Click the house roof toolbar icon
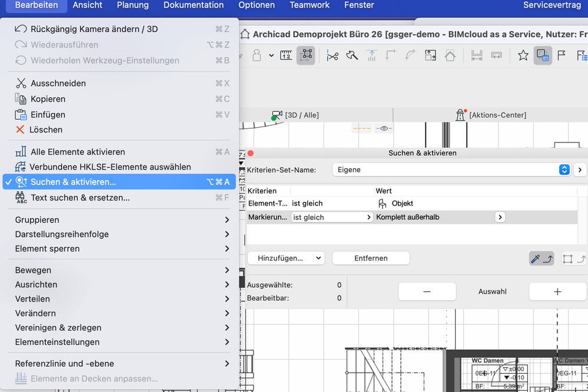This screenshot has width=588, height=392. click(x=450, y=55)
